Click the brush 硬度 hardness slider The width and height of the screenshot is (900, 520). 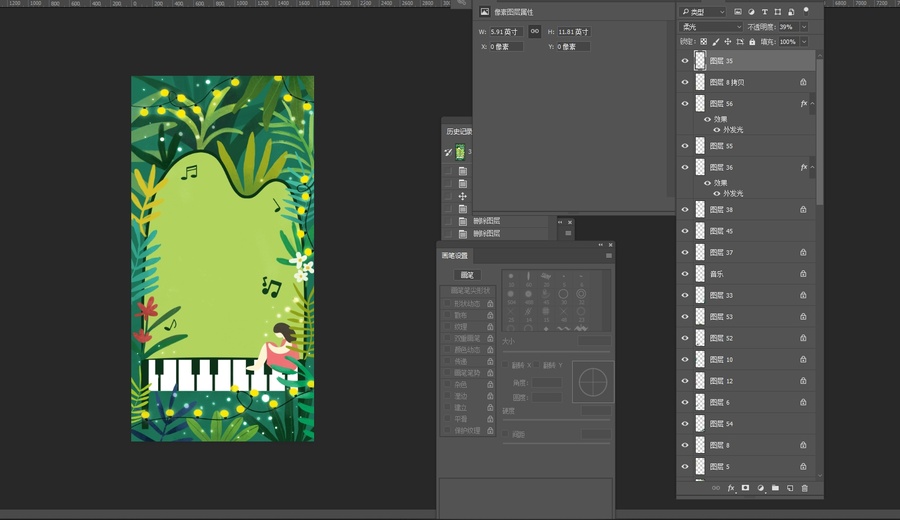(556, 421)
